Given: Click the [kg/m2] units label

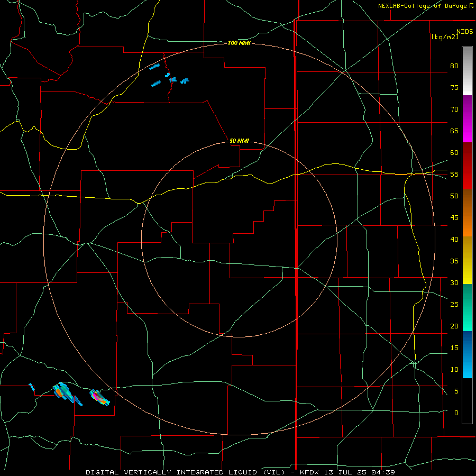Looking at the screenshot, I should [x=445, y=37].
